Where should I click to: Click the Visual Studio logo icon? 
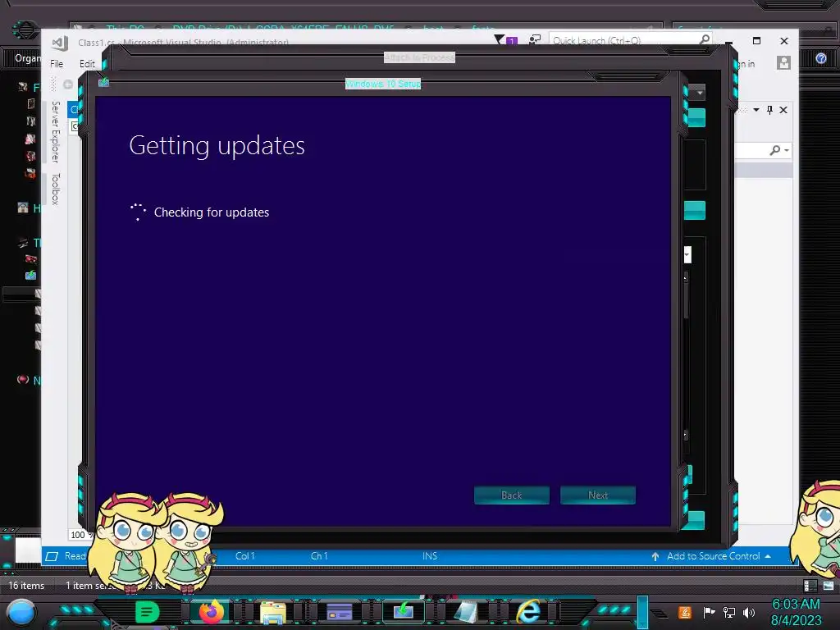[60, 43]
